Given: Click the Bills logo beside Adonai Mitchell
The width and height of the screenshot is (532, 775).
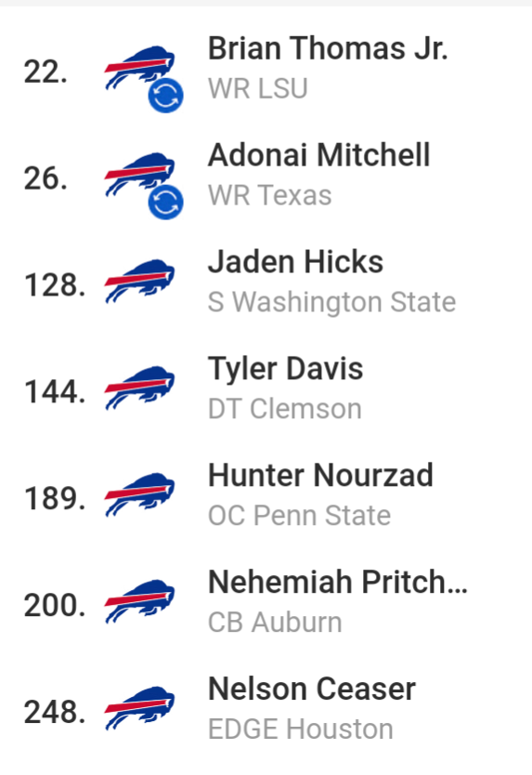Looking at the screenshot, I should point(139,175).
